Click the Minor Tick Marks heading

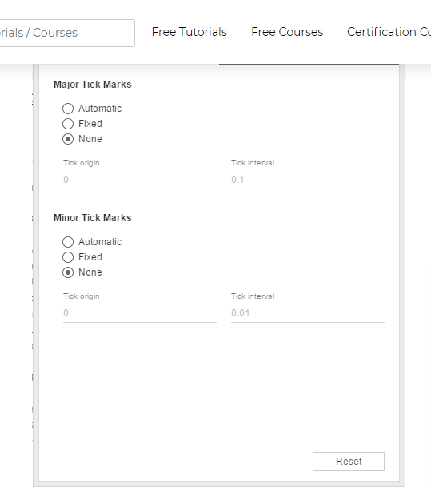pyautogui.click(x=93, y=218)
